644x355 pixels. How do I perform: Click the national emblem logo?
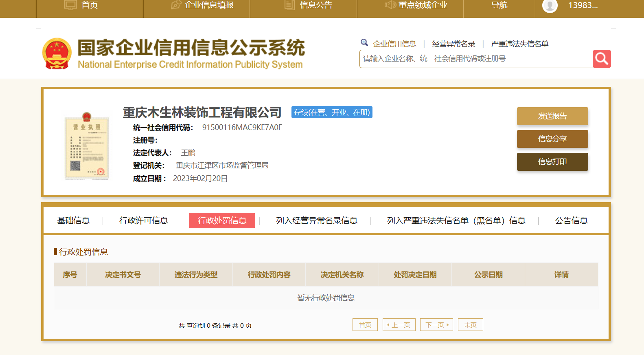point(57,53)
